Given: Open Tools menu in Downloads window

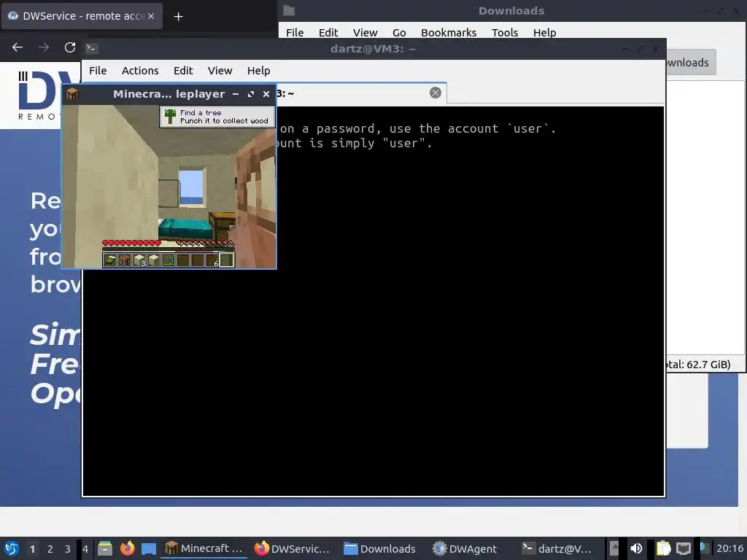Looking at the screenshot, I should [x=505, y=32].
